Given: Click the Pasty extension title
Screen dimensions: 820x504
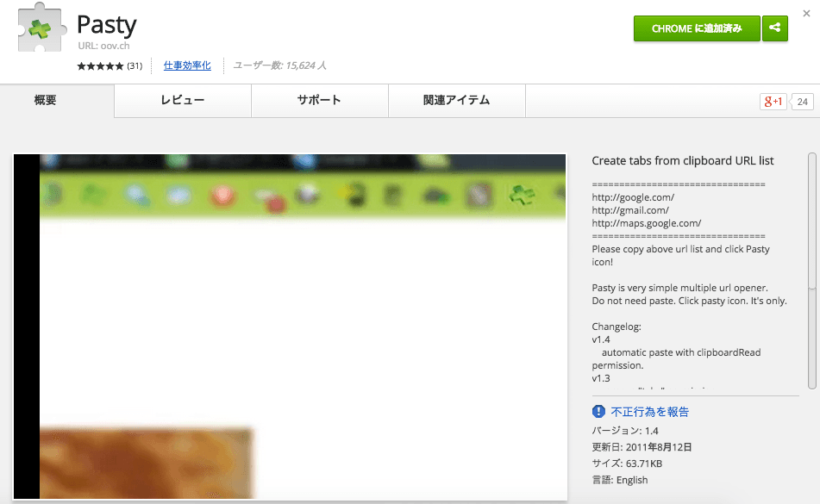Looking at the screenshot, I should [x=107, y=24].
